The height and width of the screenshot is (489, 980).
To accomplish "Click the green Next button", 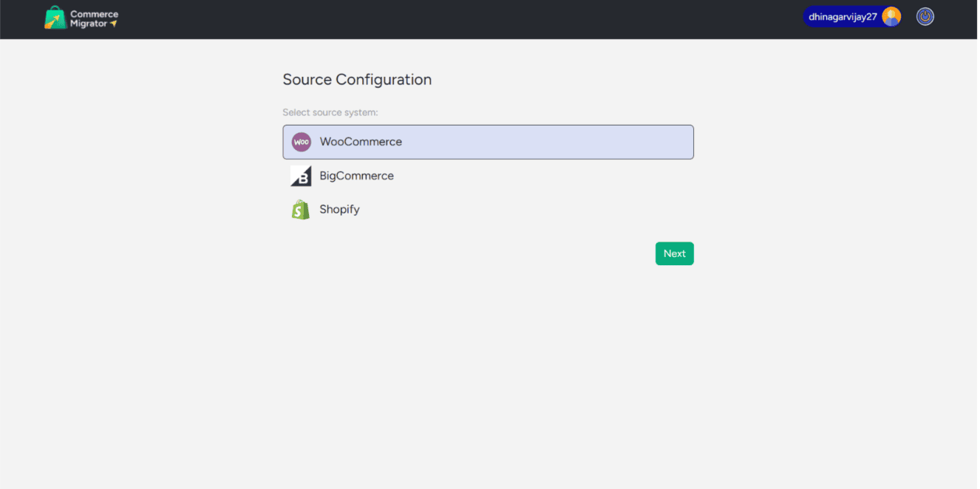I will [674, 253].
